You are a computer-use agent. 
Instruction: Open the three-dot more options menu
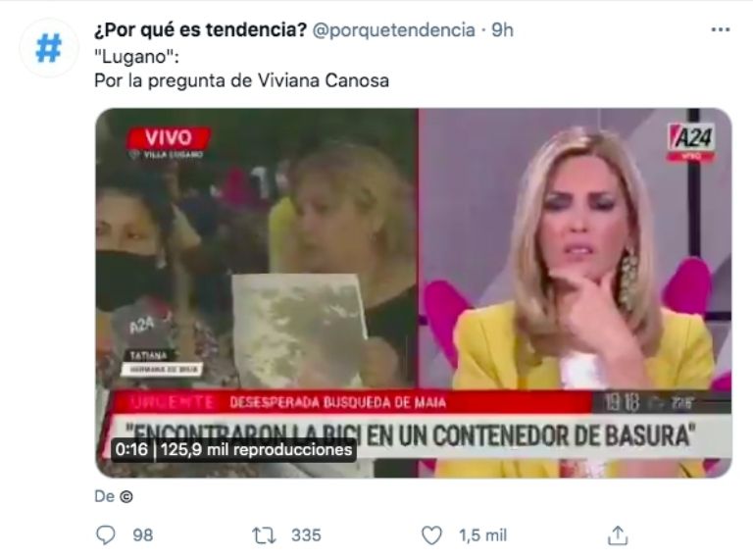[721, 29]
